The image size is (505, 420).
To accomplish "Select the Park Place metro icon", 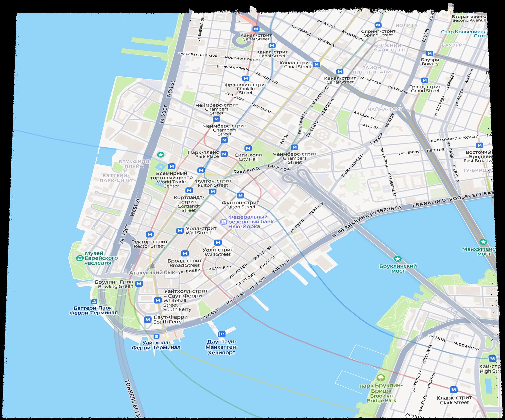I will coord(224,154).
